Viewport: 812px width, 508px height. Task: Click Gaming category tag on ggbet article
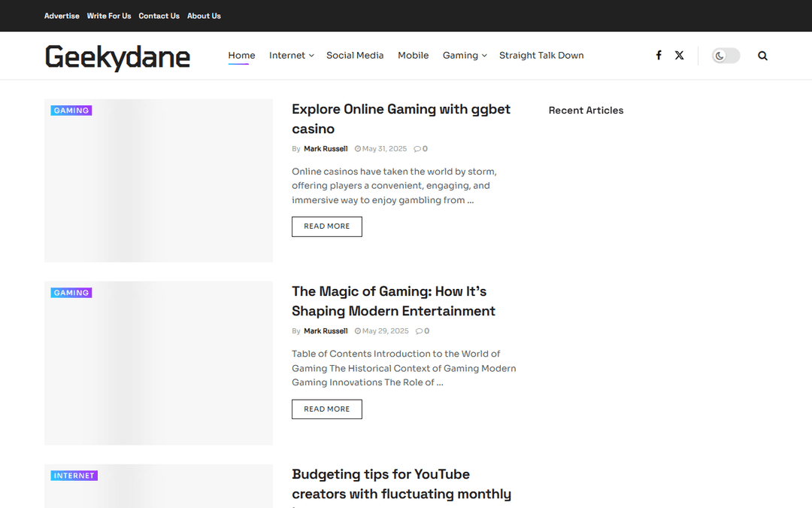[71, 111]
